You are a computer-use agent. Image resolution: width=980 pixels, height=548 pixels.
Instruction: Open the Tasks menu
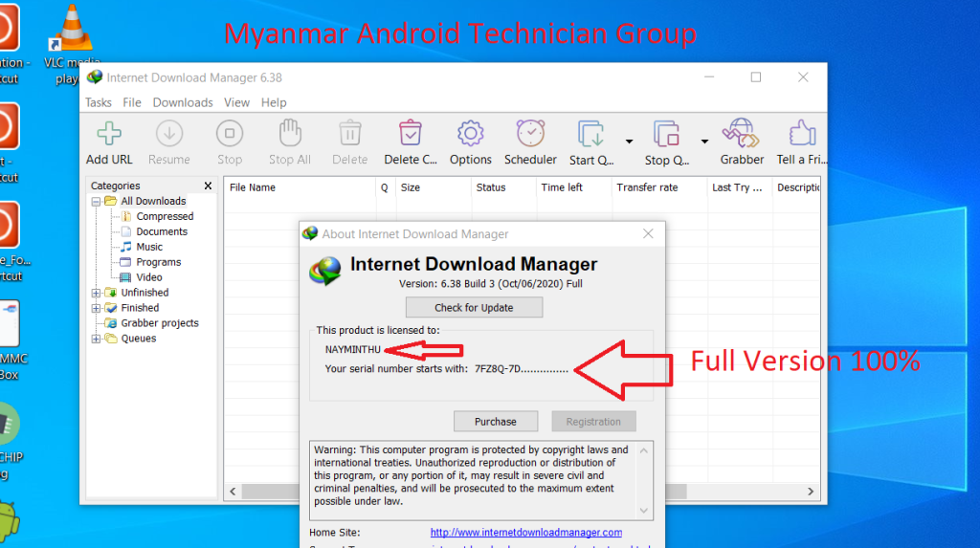pyautogui.click(x=99, y=102)
